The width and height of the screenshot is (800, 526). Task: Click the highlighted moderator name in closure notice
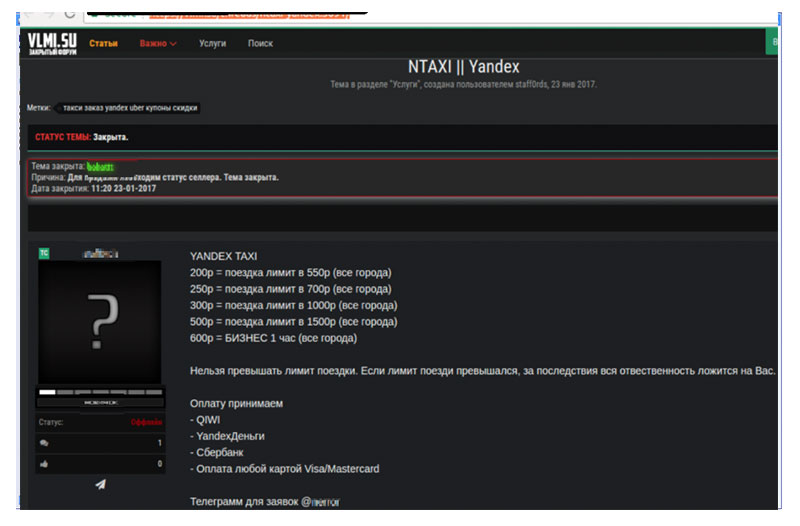click(x=100, y=166)
